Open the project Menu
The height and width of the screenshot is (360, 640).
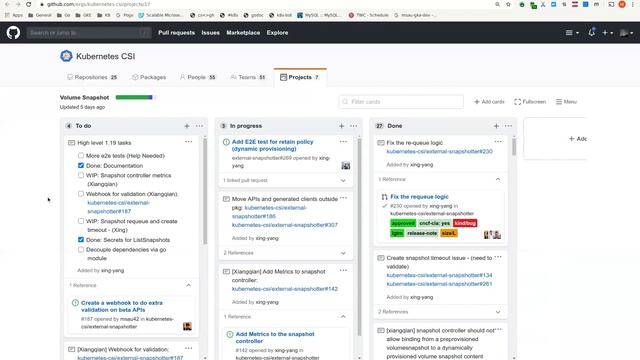(x=566, y=102)
